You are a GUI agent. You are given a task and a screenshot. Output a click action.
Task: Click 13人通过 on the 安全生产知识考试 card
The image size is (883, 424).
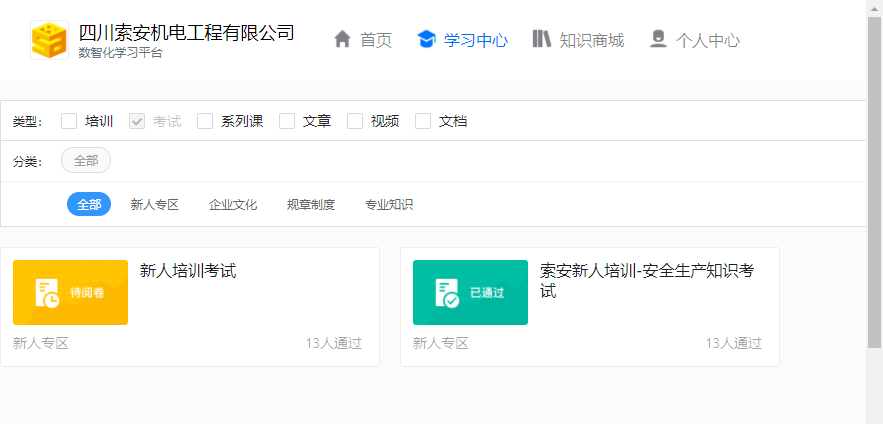734,343
